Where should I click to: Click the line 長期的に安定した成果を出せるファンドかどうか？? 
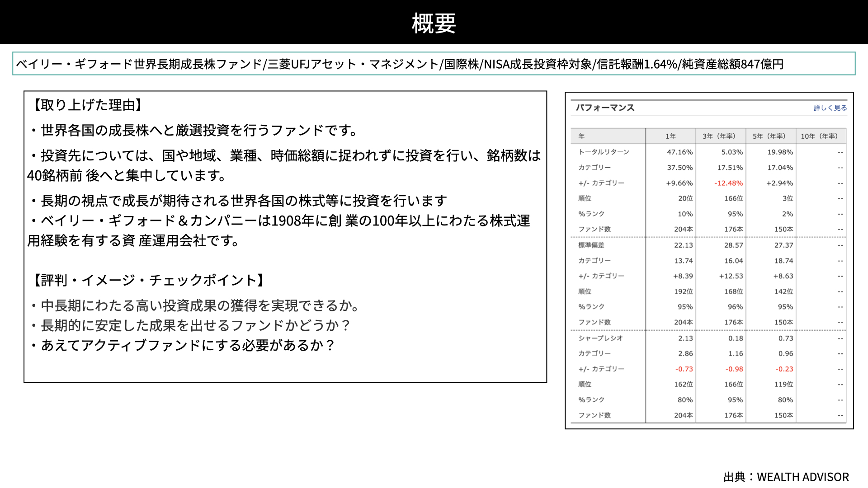pos(191,325)
